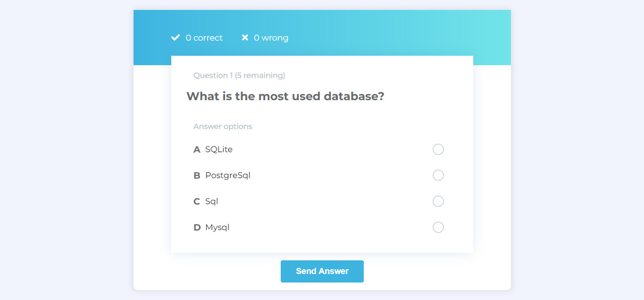The image size is (644, 300).
Task: Click the option letter D label
Action: [x=196, y=227]
